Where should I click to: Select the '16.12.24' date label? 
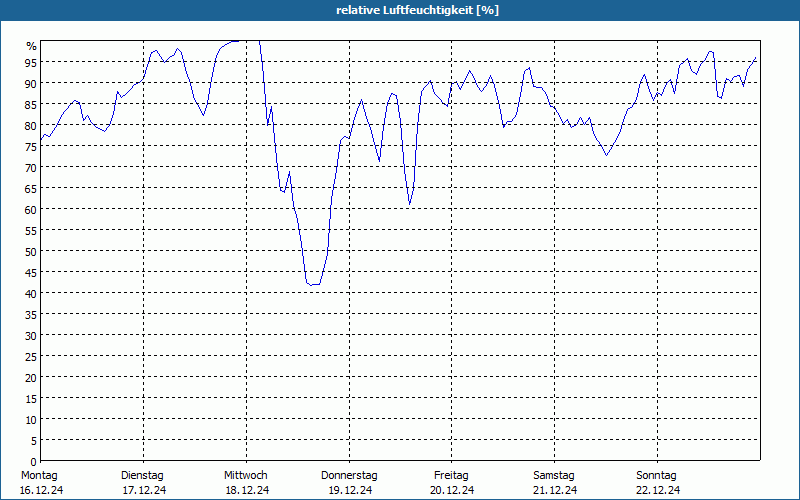pos(41,490)
